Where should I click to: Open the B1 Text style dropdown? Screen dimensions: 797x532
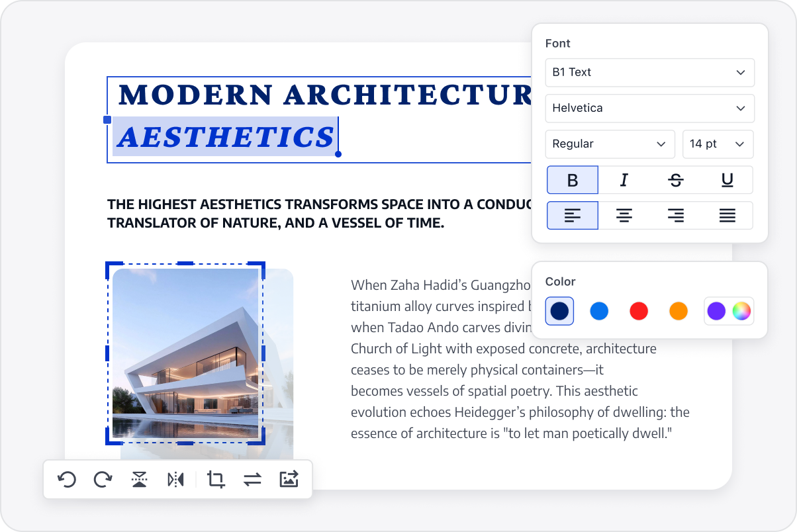point(649,73)
